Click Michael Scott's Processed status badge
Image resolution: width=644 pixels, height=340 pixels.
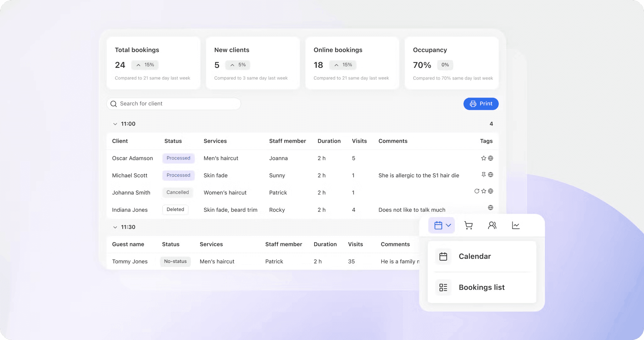point(178,175)
